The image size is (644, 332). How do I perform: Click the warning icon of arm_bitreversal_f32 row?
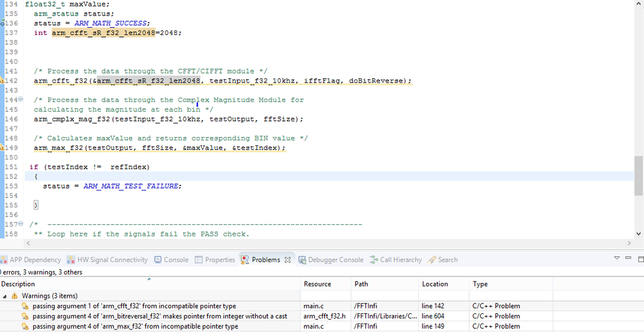25,316
